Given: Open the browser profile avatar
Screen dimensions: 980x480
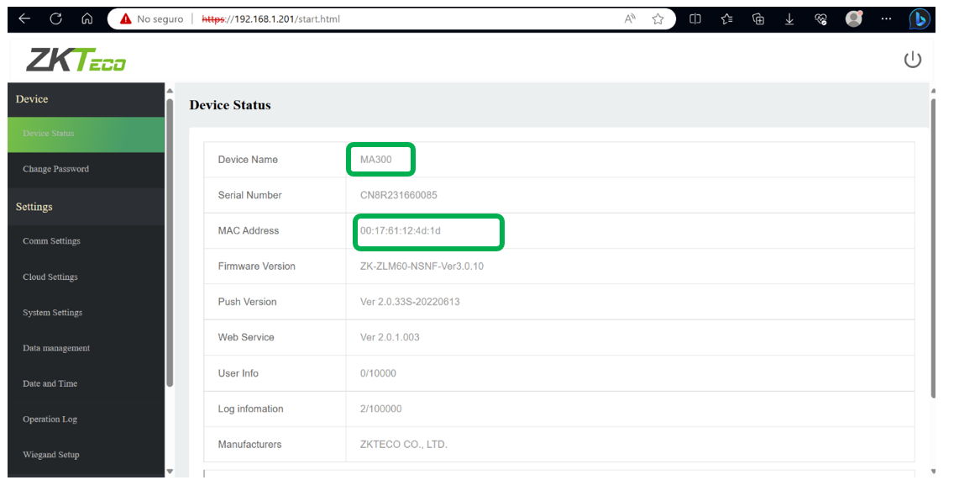Looking at the screenshot, I should tap(854, 18).
